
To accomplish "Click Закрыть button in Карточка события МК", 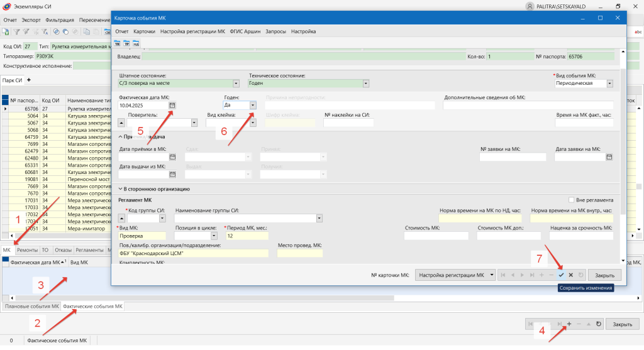I will pyautogui.click(x=604, y=275).
